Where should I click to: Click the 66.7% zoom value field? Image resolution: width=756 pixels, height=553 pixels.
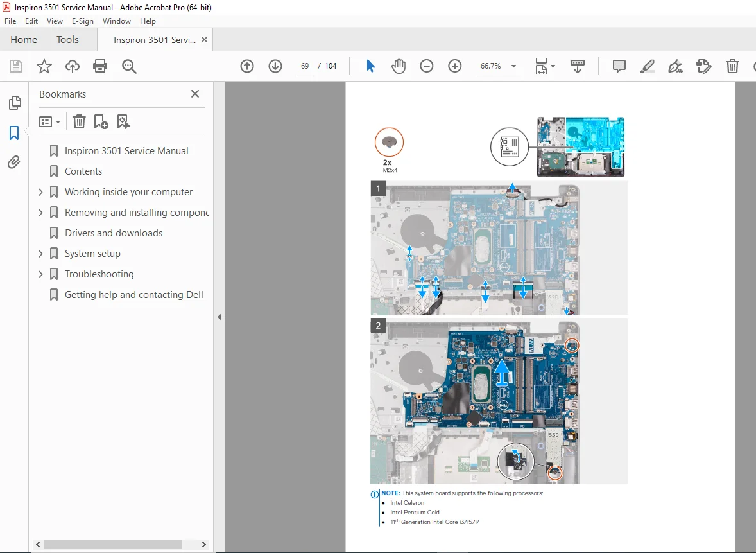pyautogui.click(x=491, y=66)
